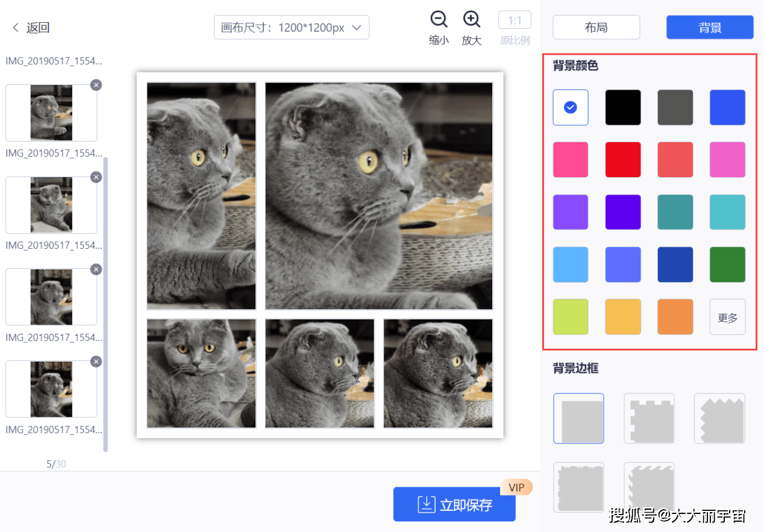Switch to the 布局 layout tab
Image resolution: width=764 pixels, height=532 pixels.
tap(596, 27)
